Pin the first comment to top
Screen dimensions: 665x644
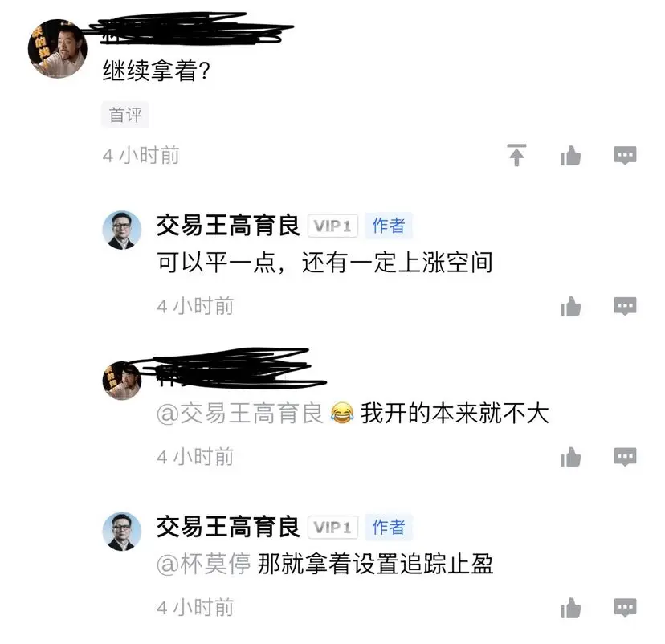[516, 155]
